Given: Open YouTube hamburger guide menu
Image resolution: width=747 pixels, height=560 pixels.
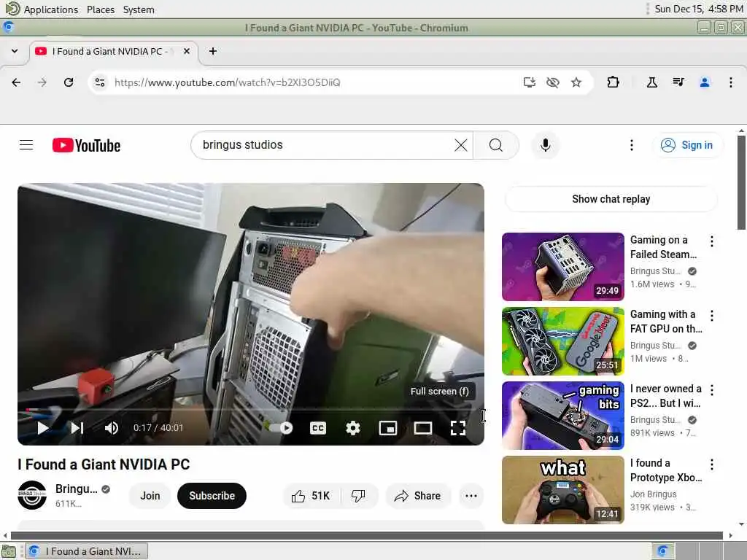Looking at the screenshot, I should [x=26, y=145].
